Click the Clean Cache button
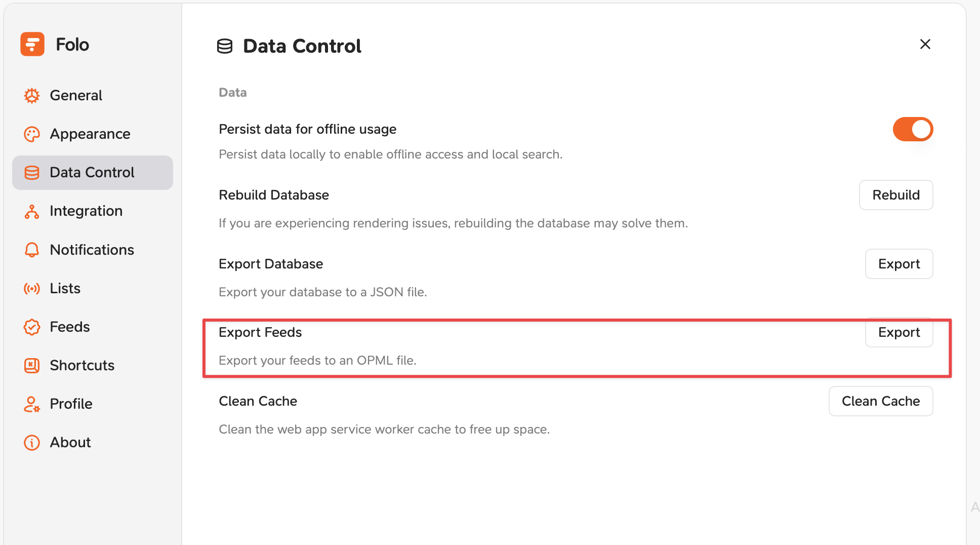980x545 pixels. click(881, 401)
